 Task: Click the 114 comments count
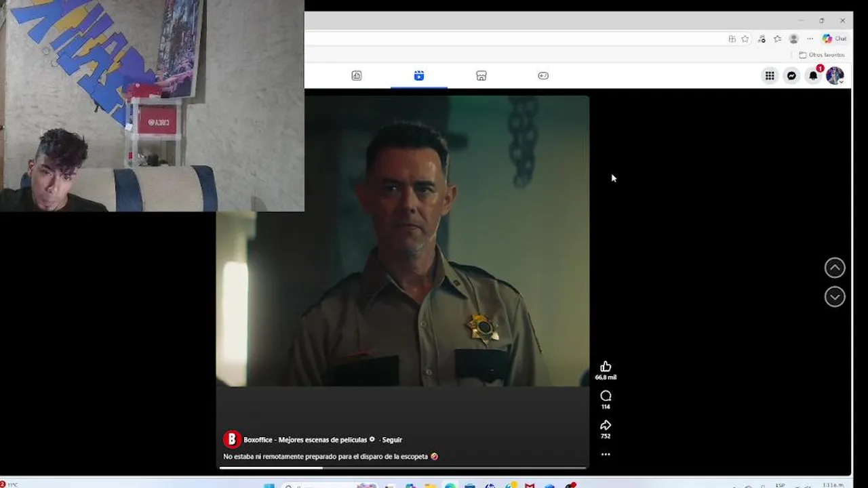coord(606,407)
